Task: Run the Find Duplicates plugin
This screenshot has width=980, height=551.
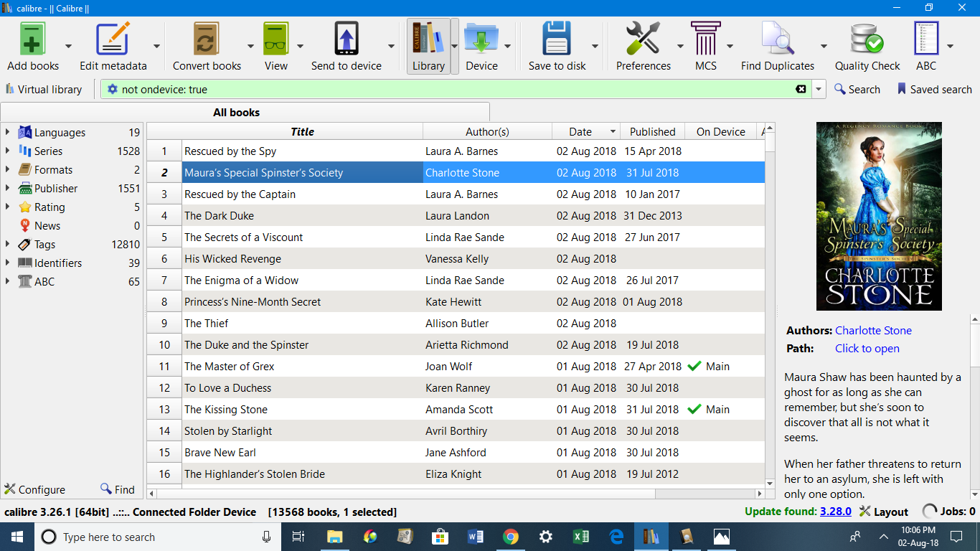Action: (x=778, y=39)
